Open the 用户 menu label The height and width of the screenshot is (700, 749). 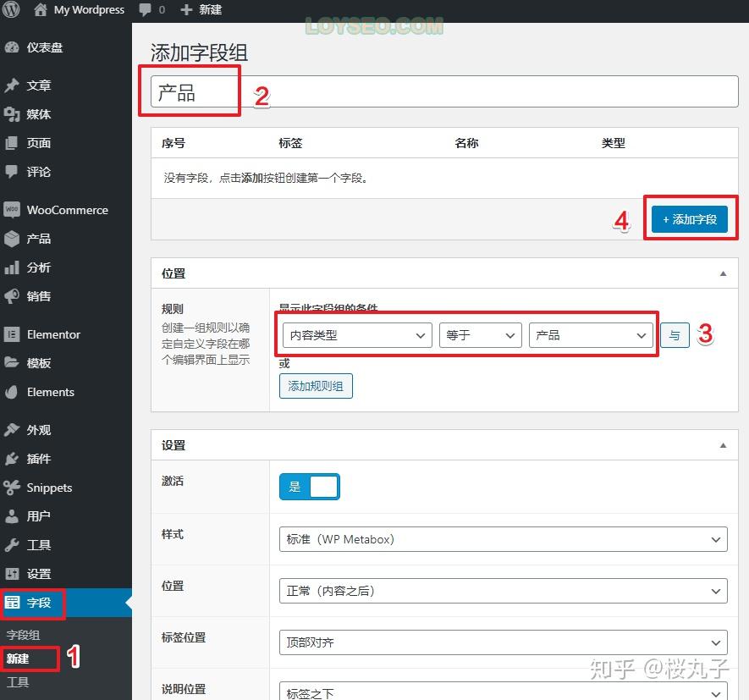39,516
